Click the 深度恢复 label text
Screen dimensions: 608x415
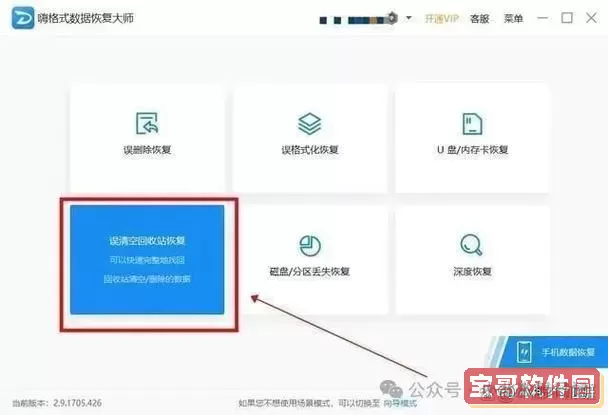(472, 271)
